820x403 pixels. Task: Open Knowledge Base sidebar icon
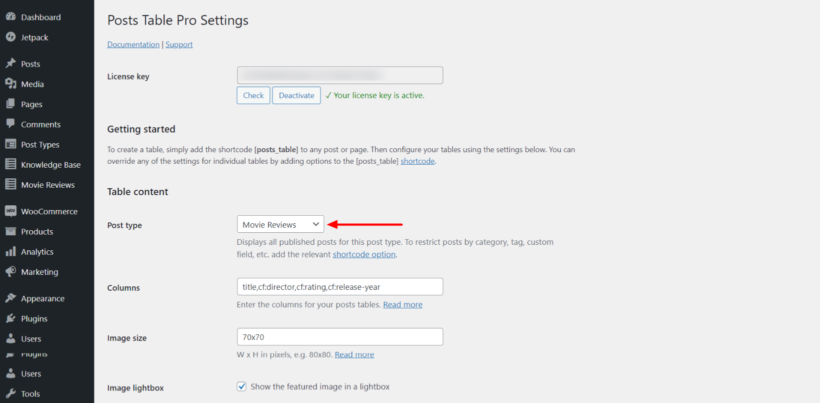point(10,165)
